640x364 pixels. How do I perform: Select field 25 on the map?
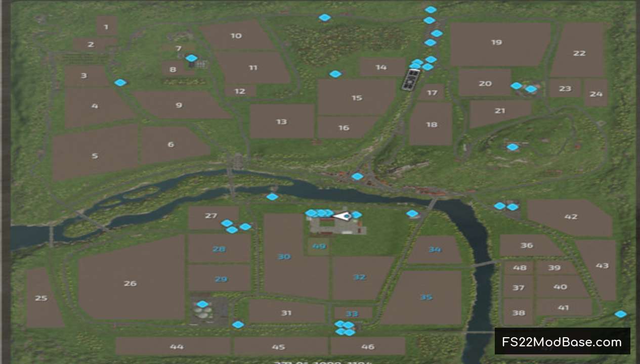44,298
